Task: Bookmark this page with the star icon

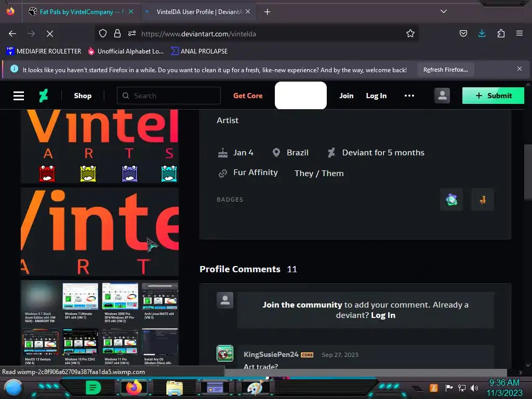Action: pos(410,34)
